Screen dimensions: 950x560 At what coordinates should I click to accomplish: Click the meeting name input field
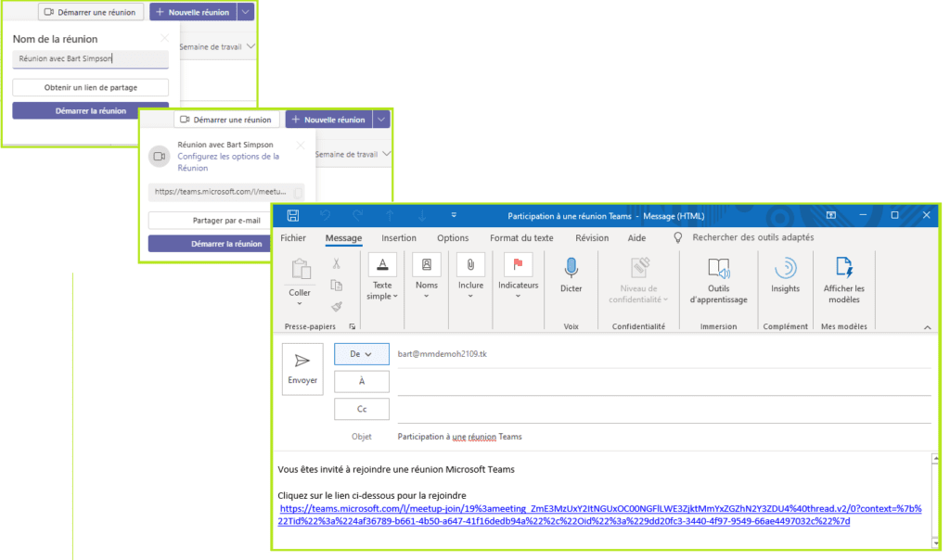pyautogui.click(x=90, y=58)
